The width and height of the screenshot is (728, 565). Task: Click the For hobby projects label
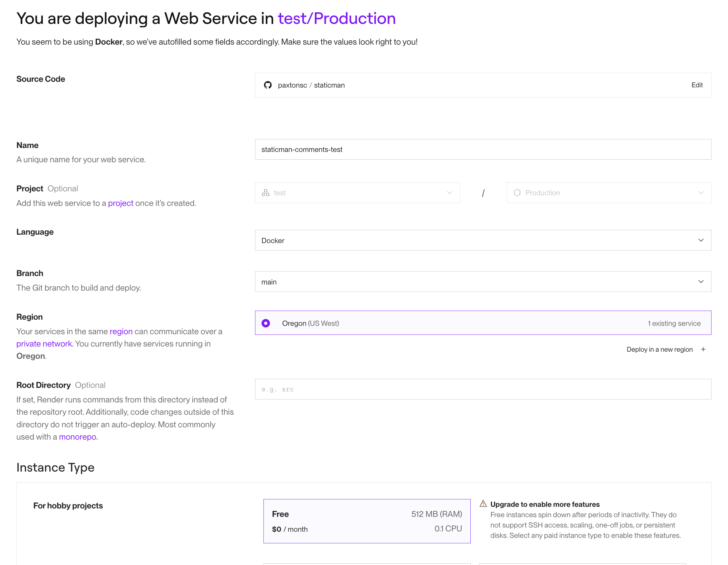click(x=68, y=506)
